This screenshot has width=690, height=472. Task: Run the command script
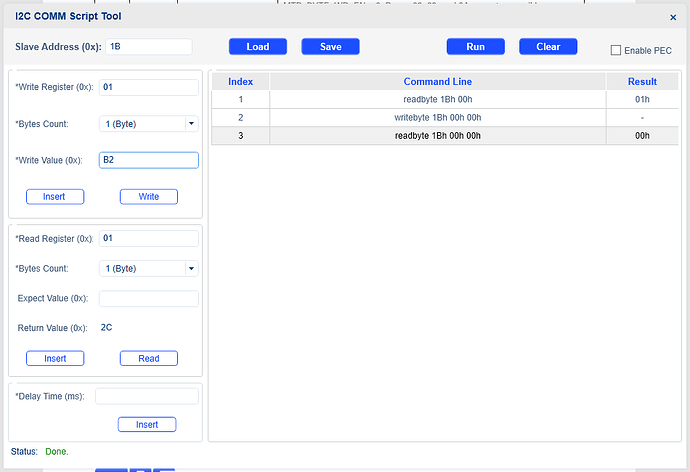tap(475, 47)
